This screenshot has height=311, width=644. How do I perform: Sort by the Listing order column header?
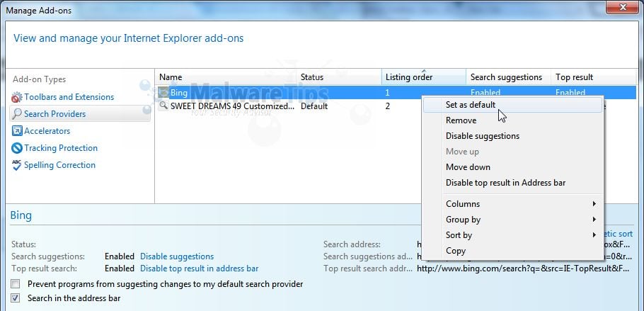(x=424, y=77)
